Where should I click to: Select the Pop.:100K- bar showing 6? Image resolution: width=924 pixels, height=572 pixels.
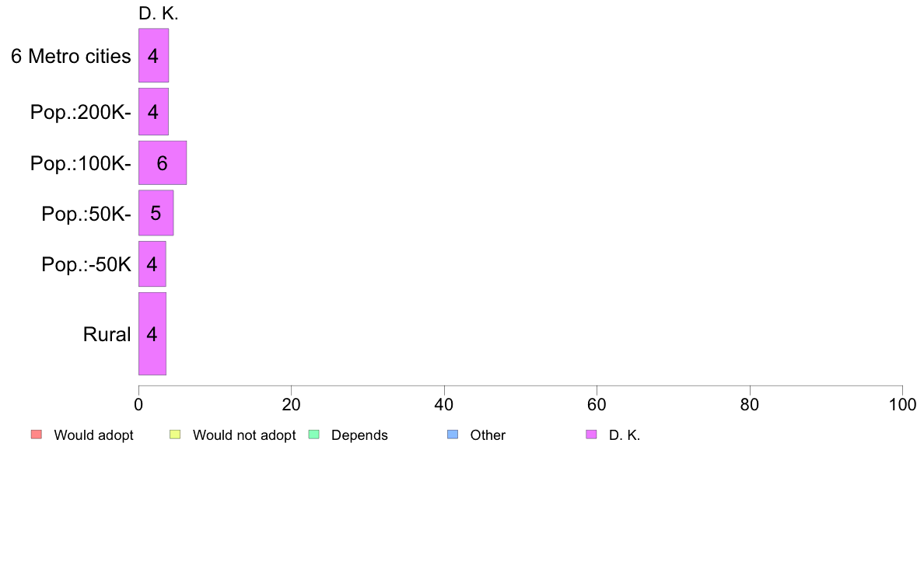163,162
